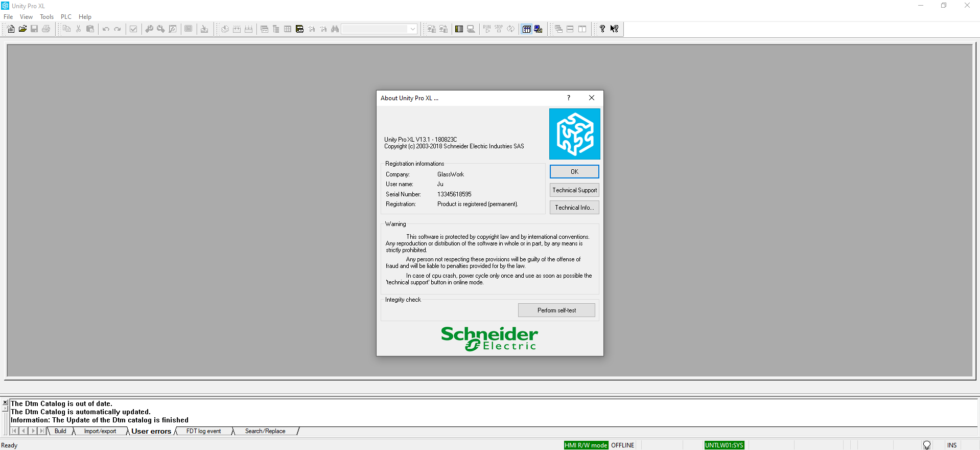
Task: Click the Tile Horizontally icon
Action: pos(570,29)
